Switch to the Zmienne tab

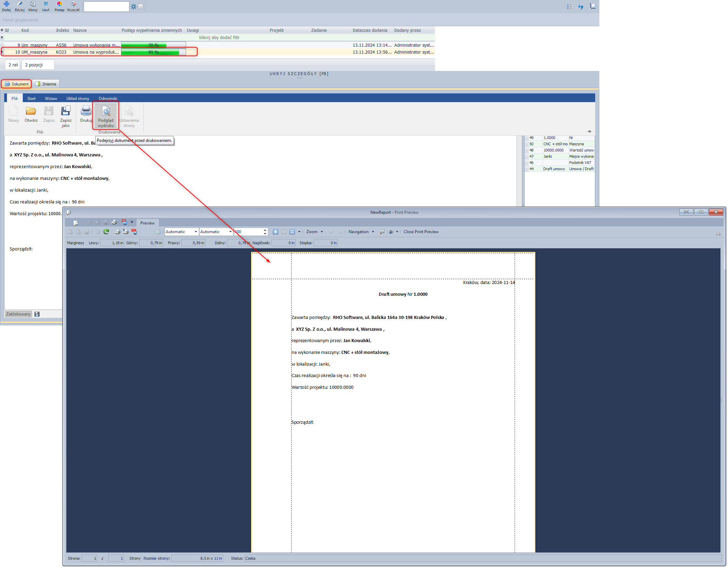[x=46, y=84]
